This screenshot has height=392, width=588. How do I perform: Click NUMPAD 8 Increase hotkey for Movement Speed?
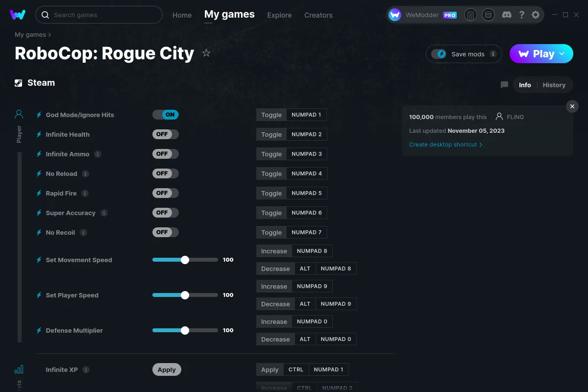pyautogui.click(x=312, y=251)
